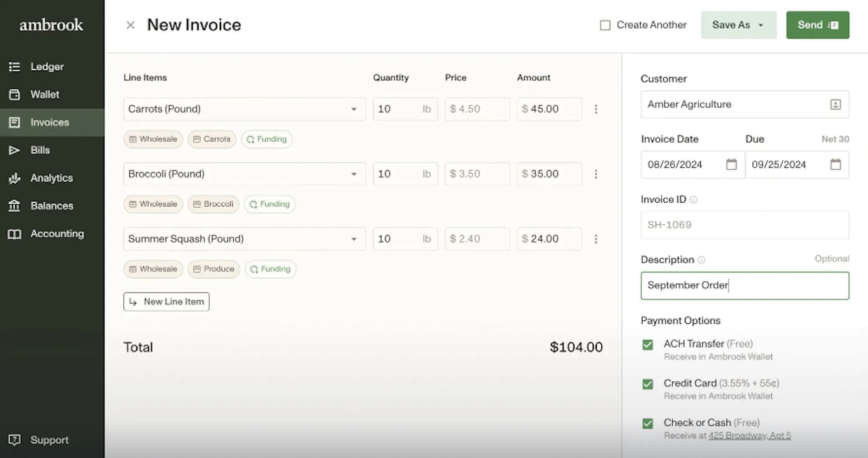This screenshot has height=458, width=868.
Task: Focus the Summer Squash amount field
Action: tap(549, 239)
